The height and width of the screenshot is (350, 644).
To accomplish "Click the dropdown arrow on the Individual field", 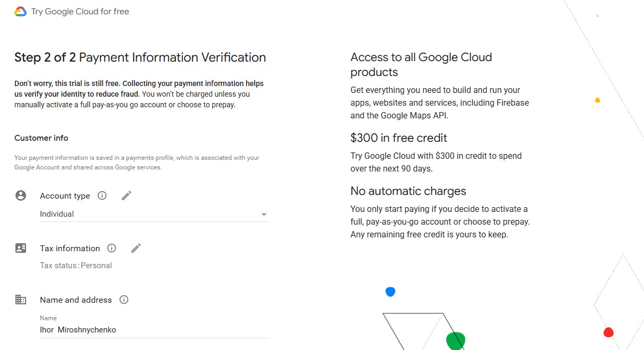I will coord(264,214).
